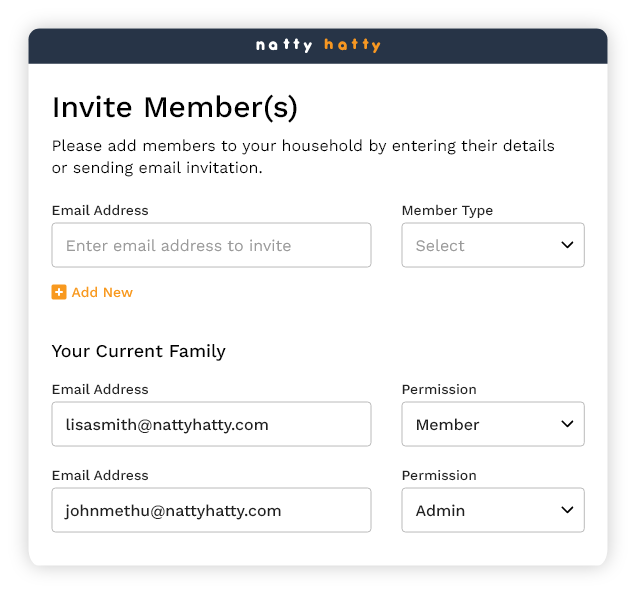This screenshot has height=594, width=636.
Task: Focus the 'Enter email address to invite' field
Action: 211,245
